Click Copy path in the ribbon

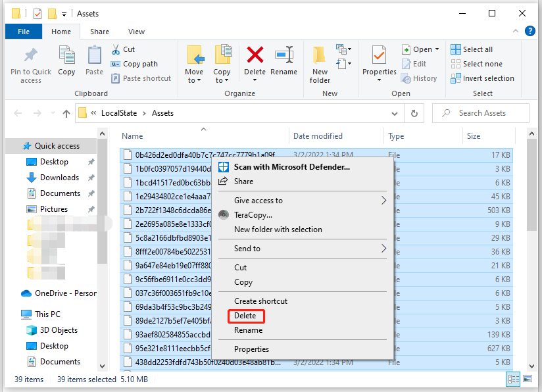point(134,64)
